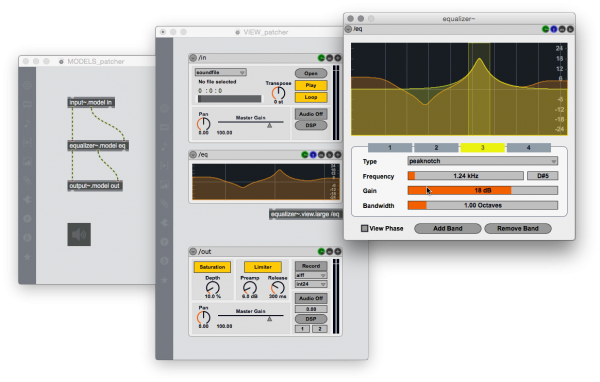The image size is (600, 382).
Task: Open the soundfile source dropdown
Action: coord(220,72)
